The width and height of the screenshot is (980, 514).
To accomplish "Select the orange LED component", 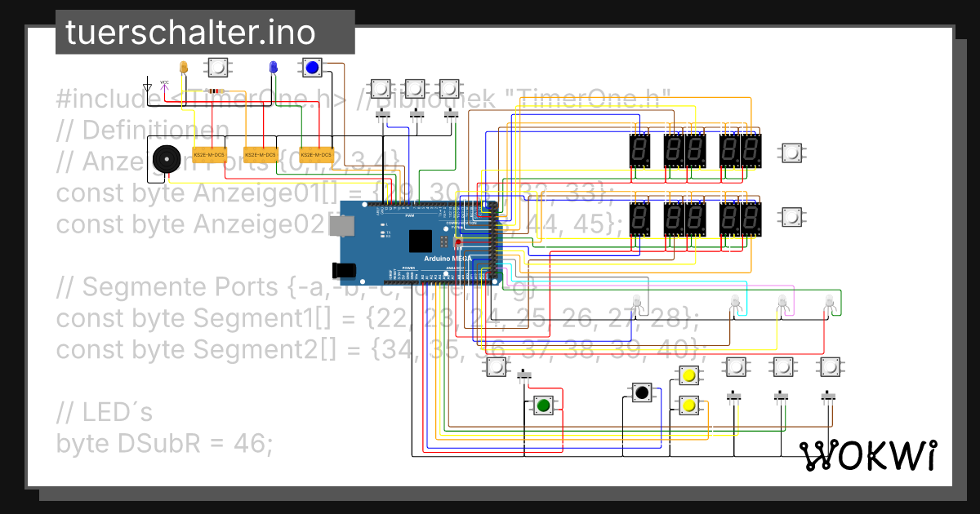I will (184, 69).
